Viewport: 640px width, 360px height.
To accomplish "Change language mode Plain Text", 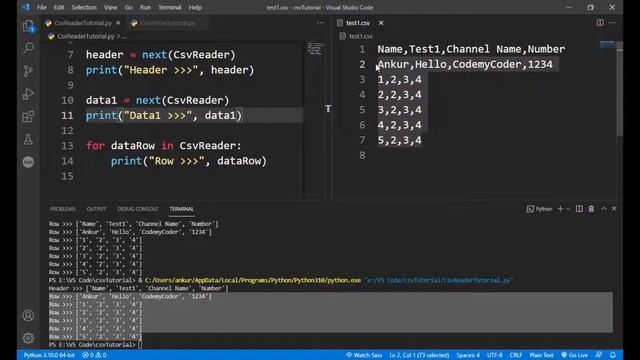I will point(541,355).
